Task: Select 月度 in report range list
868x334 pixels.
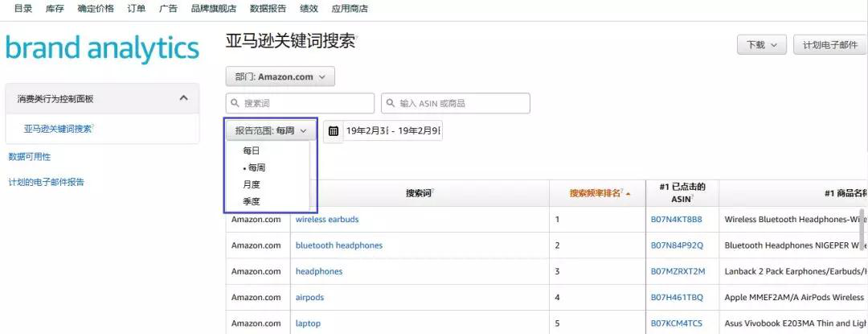Action: click(x=252, y=184)
